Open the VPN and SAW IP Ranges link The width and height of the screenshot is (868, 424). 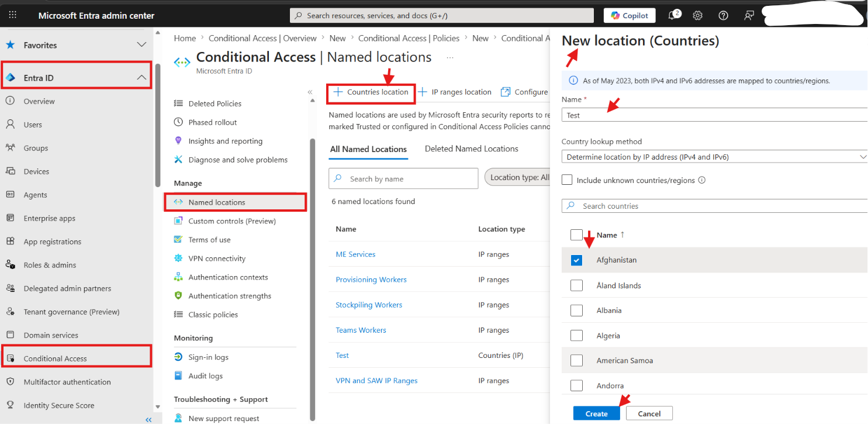coord(376,381)
